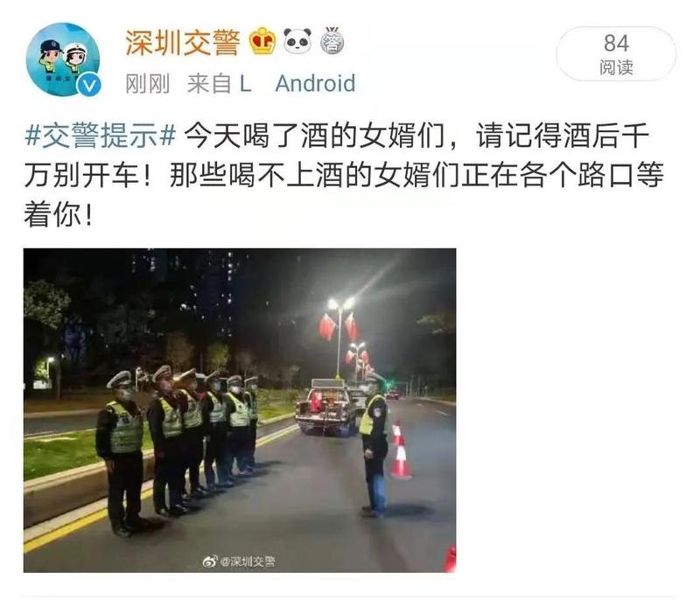Click the post text line starting 万别开车

(x=344, y=175)
